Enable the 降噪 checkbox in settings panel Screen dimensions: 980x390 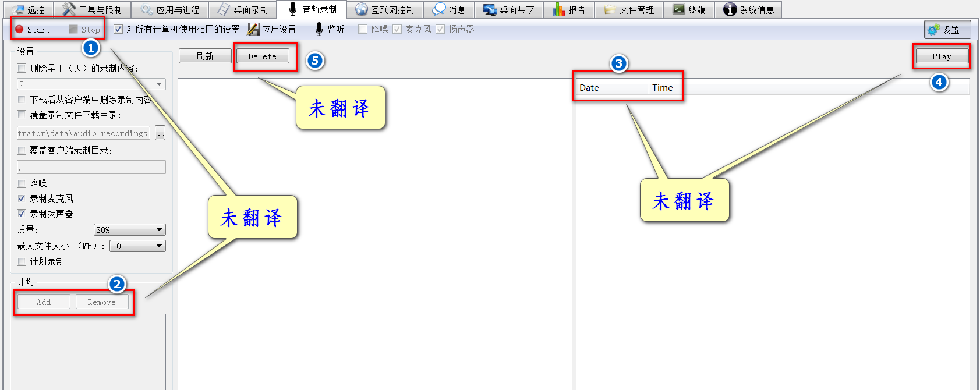pos(22,183)
